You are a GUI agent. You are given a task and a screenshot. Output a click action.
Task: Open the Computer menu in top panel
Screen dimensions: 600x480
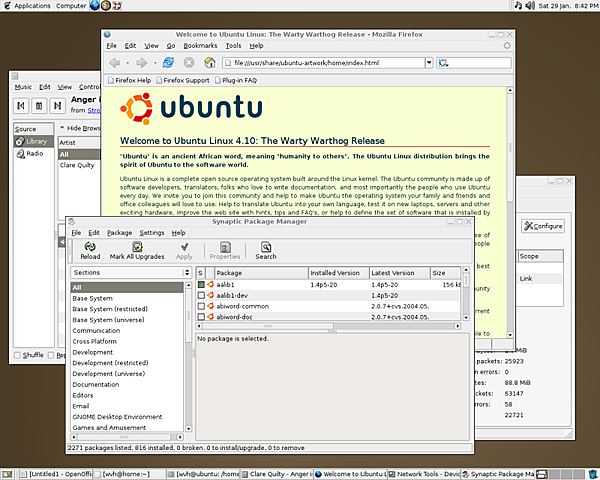pos(71,5)
